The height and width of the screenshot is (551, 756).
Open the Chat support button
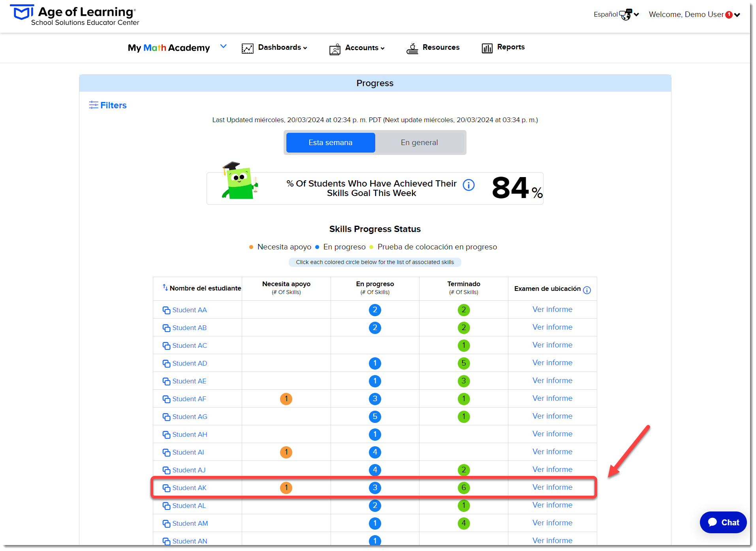click(723, 523)
